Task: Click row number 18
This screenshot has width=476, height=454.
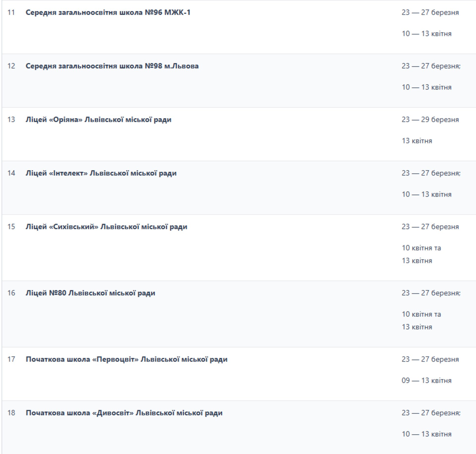Action: coord(11,413)
